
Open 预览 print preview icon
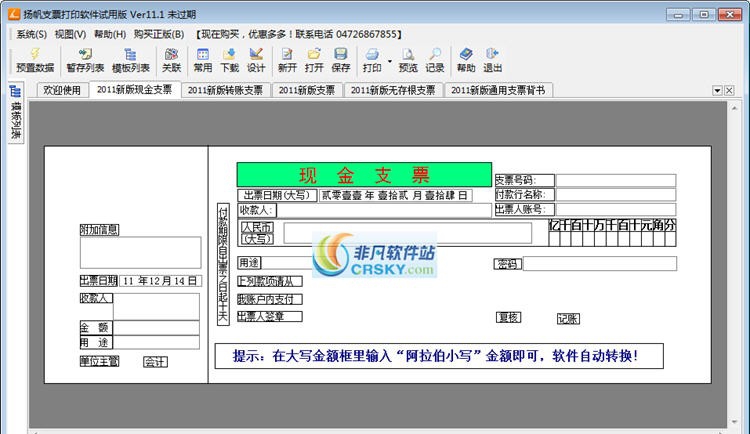coord(408,54)
